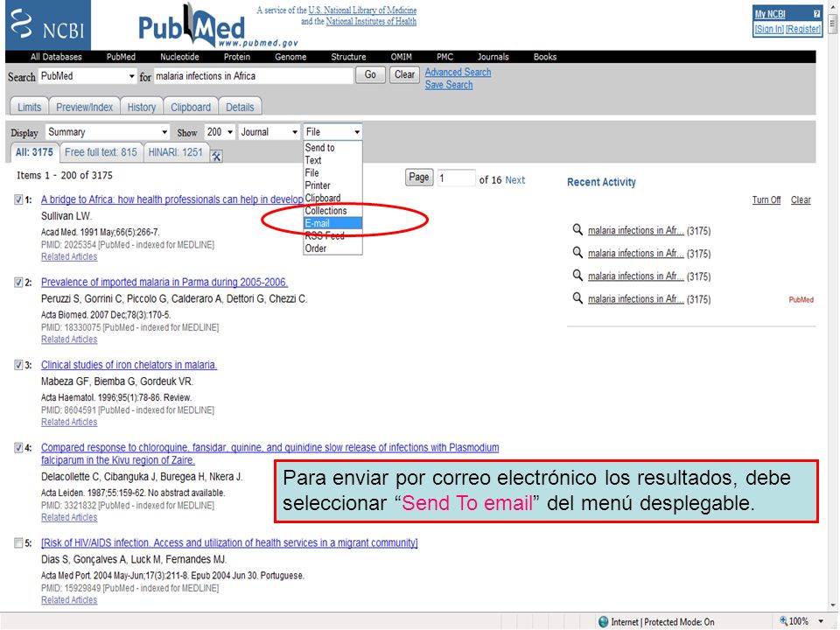Select Printer from the dropdown list
Screen dimensions: 840x630
pos(332,185)
